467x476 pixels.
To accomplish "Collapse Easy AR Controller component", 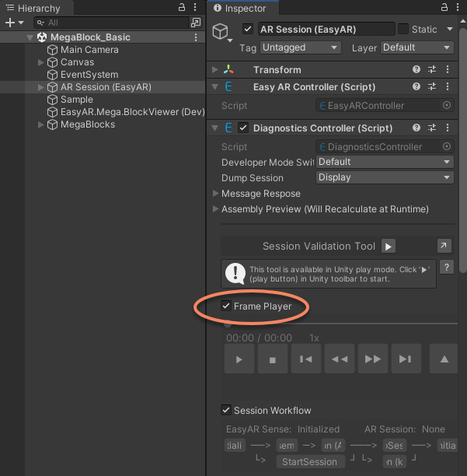I will [215, 87].
